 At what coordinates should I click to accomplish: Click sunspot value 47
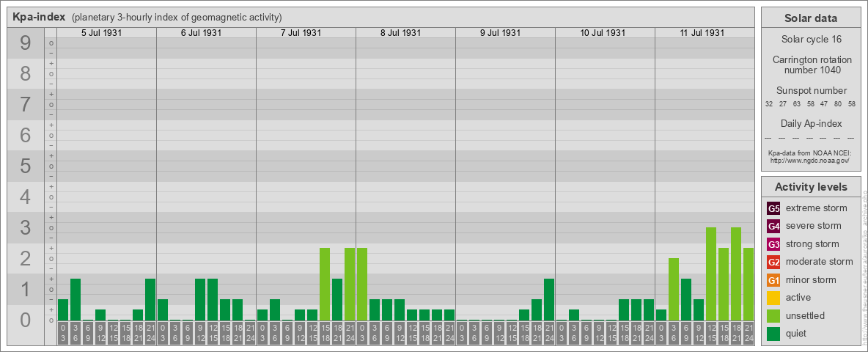(x=824, y=104)
